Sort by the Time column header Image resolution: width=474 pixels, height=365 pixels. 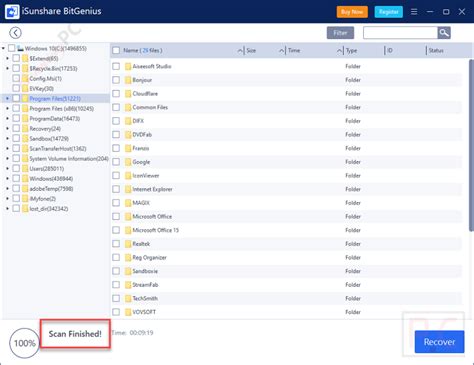coord(294,50)
